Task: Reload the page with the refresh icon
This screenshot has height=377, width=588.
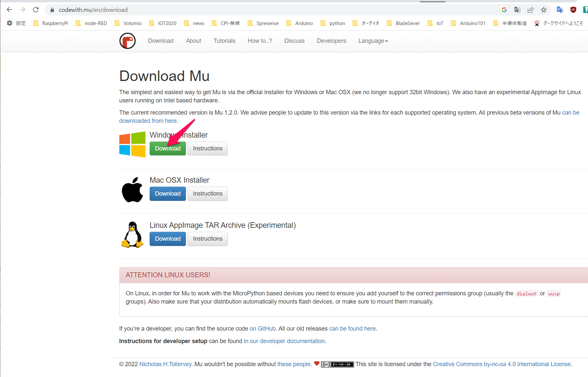Action: (36, 10)
